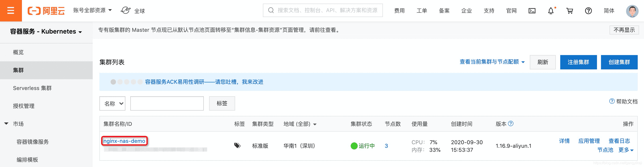Open the notifications bell
This screenshot has height=167, width=644.
point(551,11)
